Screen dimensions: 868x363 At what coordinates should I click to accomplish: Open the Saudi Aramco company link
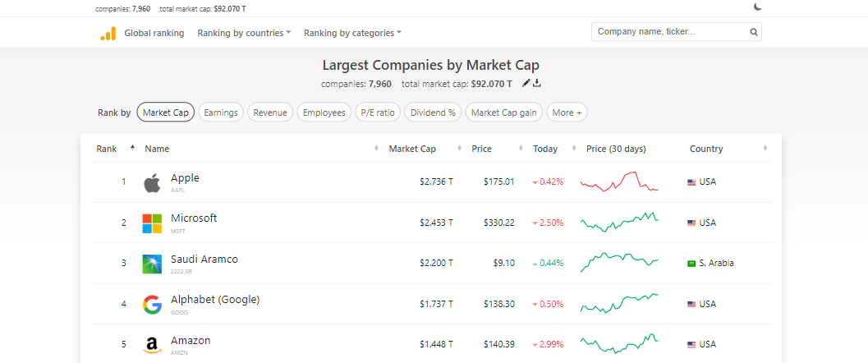[x=204, y=259]
